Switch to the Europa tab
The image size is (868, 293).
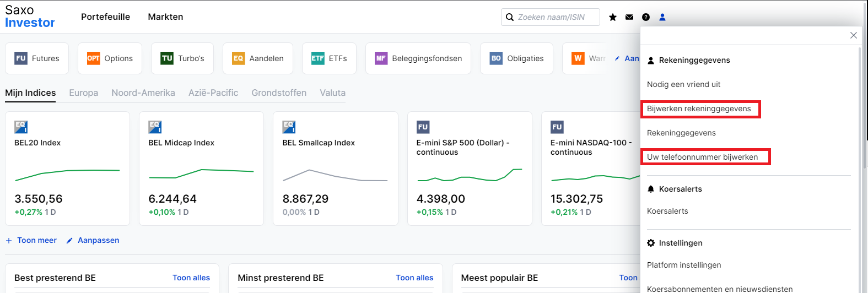pyautogui.click(x=84, y=93)
